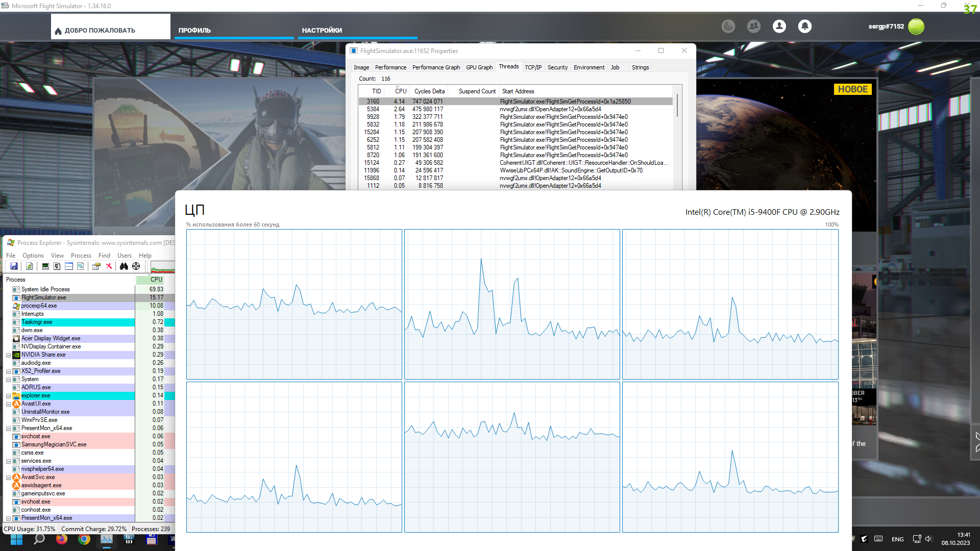Open the Users menu in Process Explorer
This screenshot has height=551, width=980.
point(125,256)
